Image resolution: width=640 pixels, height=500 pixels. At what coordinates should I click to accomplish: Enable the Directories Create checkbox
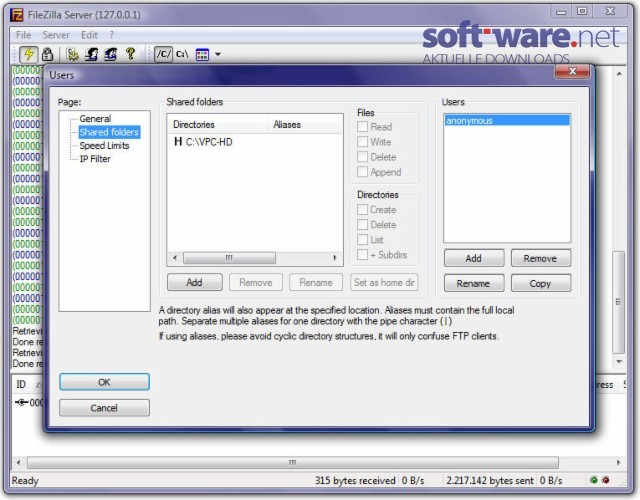coord(362,210)
